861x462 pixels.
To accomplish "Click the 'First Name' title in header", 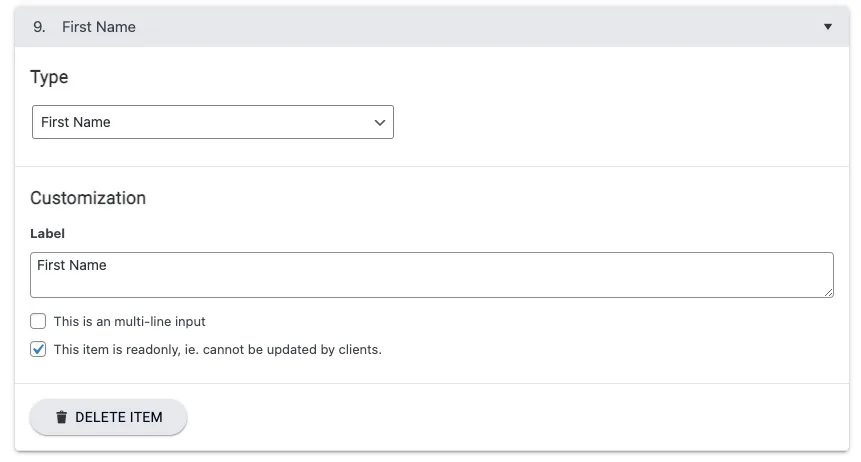I will (x=98, y=27).
